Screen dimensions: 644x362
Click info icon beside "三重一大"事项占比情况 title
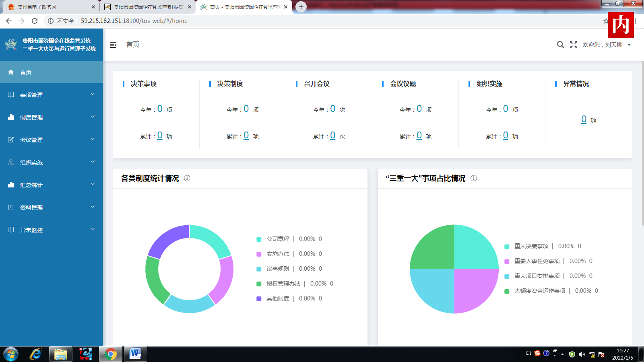click(x=474, y=178)
